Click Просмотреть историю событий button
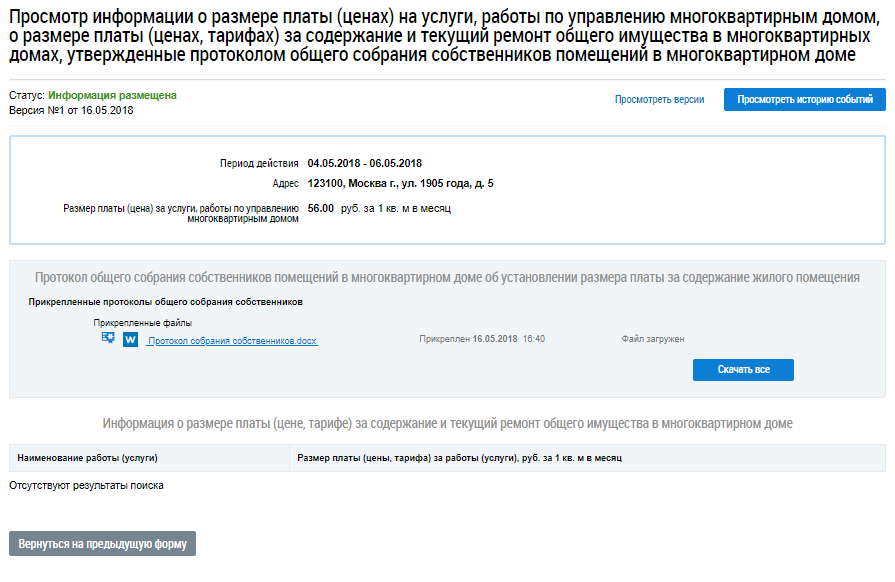 tap(804, 100)
